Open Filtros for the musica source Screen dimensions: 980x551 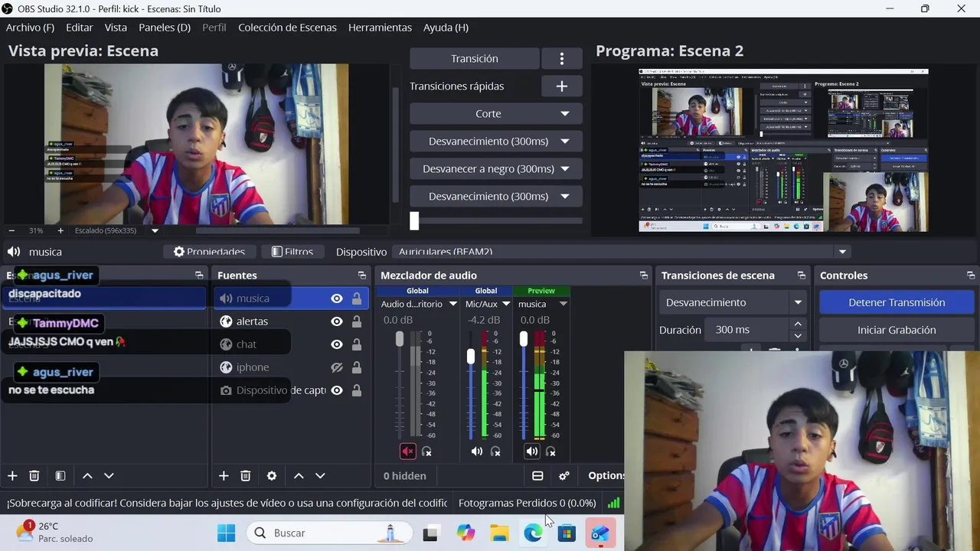click(292, 252)
